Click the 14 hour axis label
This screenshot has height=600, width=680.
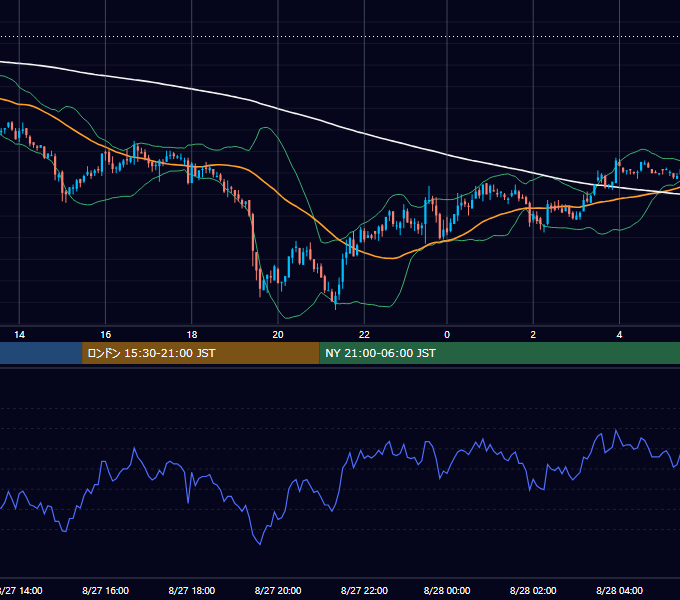click(20, 335)
